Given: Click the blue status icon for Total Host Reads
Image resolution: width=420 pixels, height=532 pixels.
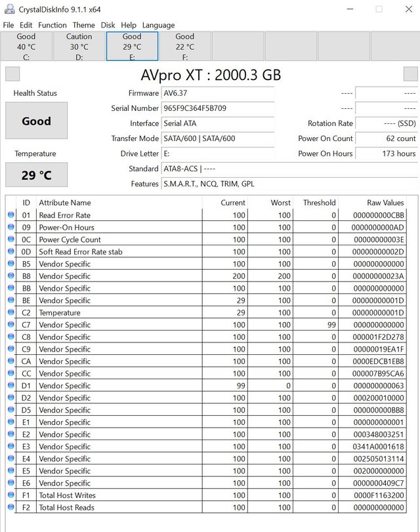Looking at the screenshot, I should click(11, 507).
